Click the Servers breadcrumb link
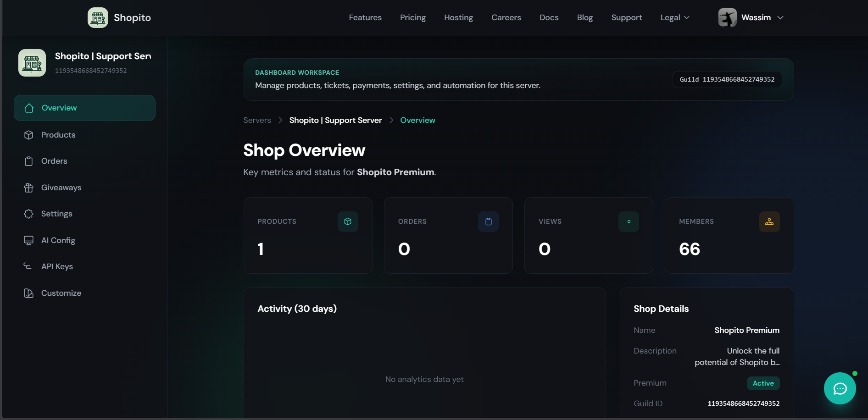Image resolution: width=868 pixels, height=420 pixels. coord(257,120)
